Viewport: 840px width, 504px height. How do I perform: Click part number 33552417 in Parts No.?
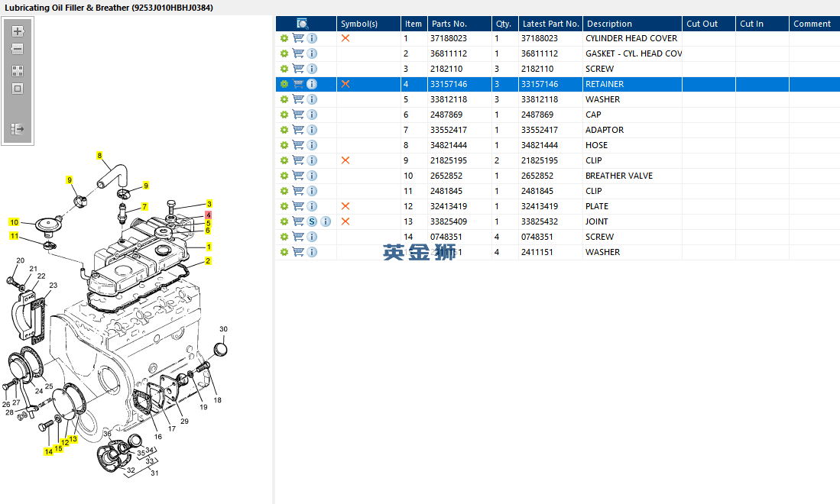pos(449,130)
